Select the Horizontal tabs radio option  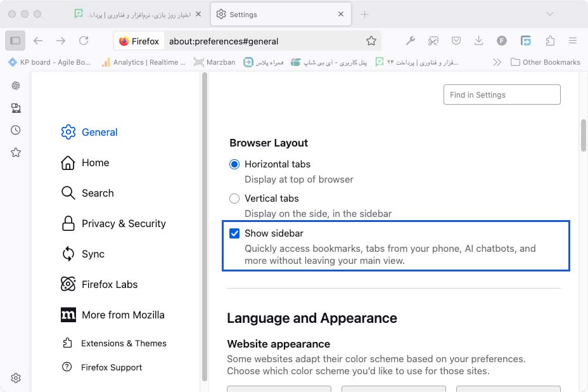234,164
